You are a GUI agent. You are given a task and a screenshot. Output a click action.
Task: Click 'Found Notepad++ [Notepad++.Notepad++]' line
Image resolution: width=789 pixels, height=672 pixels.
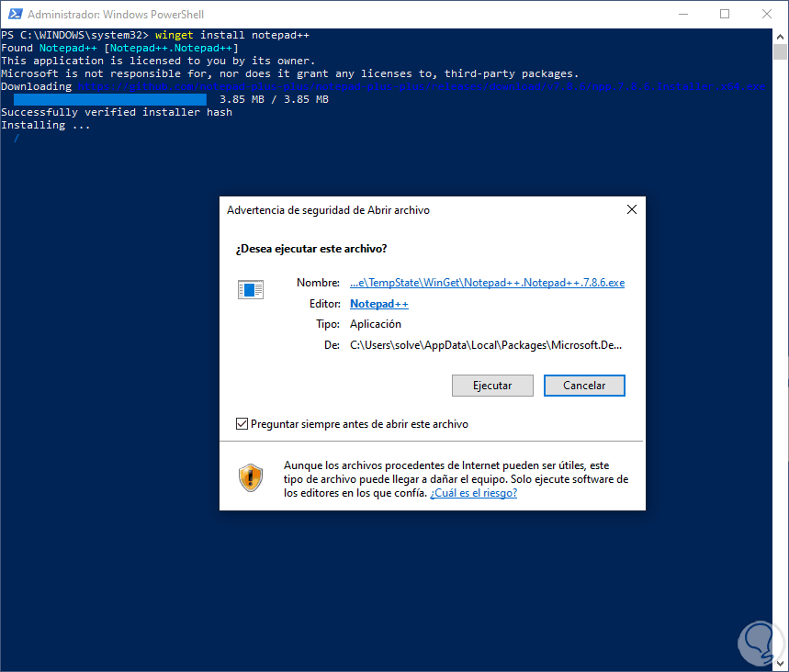coord(119,49)
